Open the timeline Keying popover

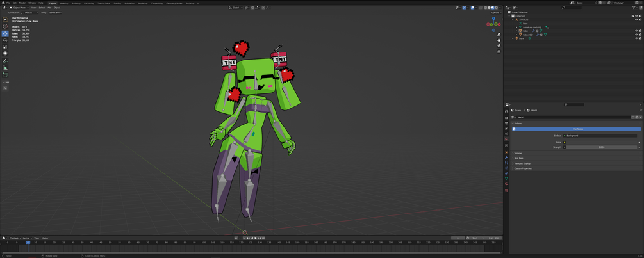coord(27,238)
